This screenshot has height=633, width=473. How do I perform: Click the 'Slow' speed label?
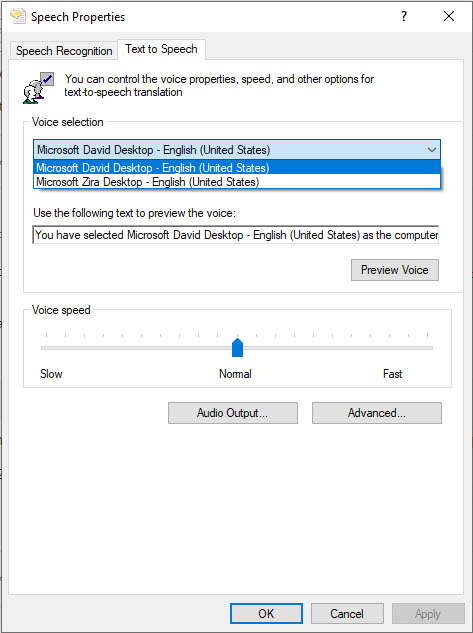tap(51, 374)
